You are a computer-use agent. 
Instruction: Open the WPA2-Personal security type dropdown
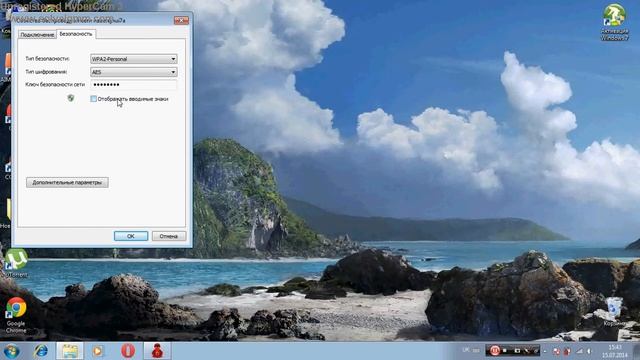pyautogui.click(x=133, y=59)
